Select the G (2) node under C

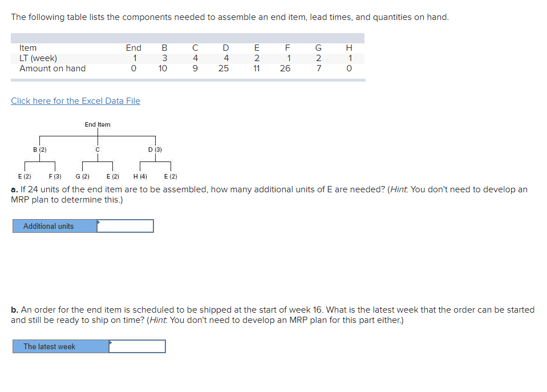(x=82, y=176)
